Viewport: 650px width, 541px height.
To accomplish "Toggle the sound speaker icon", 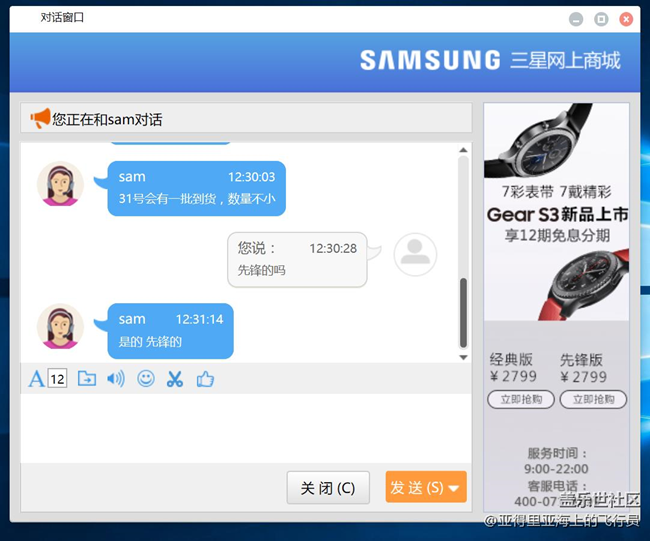I will [116, 379].
